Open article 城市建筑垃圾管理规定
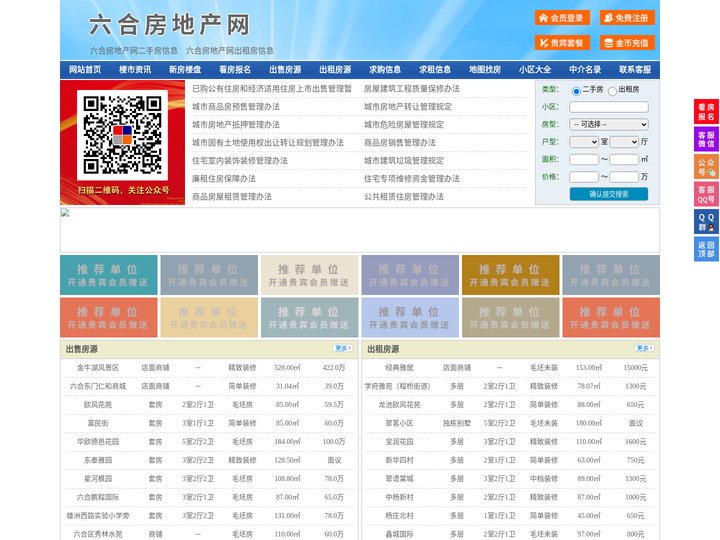Screen dimensions: 720x540 [x=404, y=160]
